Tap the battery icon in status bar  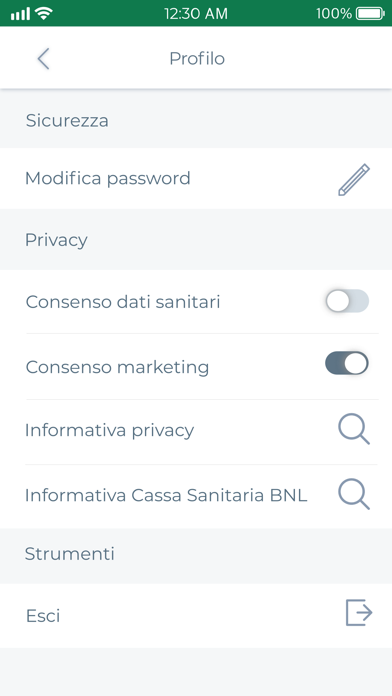pyautogui.click(x=370, y=13)
